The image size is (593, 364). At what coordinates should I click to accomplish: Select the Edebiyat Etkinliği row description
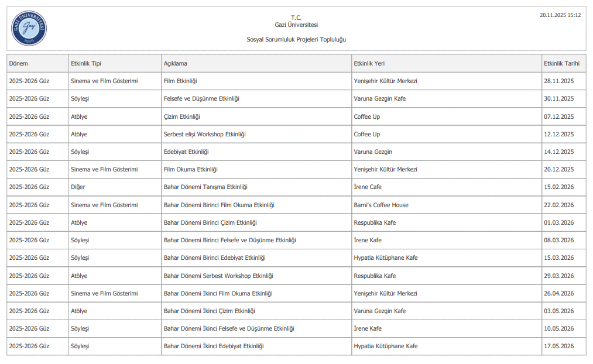(x=186, y=152)
